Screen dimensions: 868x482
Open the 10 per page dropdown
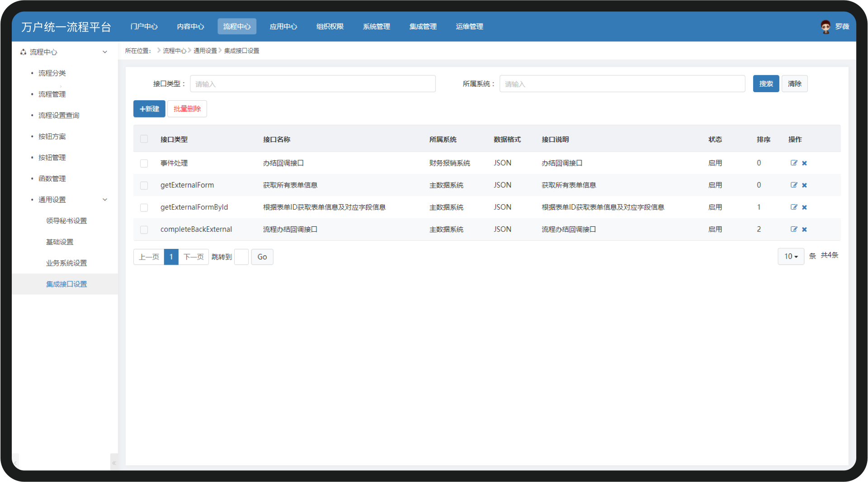[x=791, y=257]
